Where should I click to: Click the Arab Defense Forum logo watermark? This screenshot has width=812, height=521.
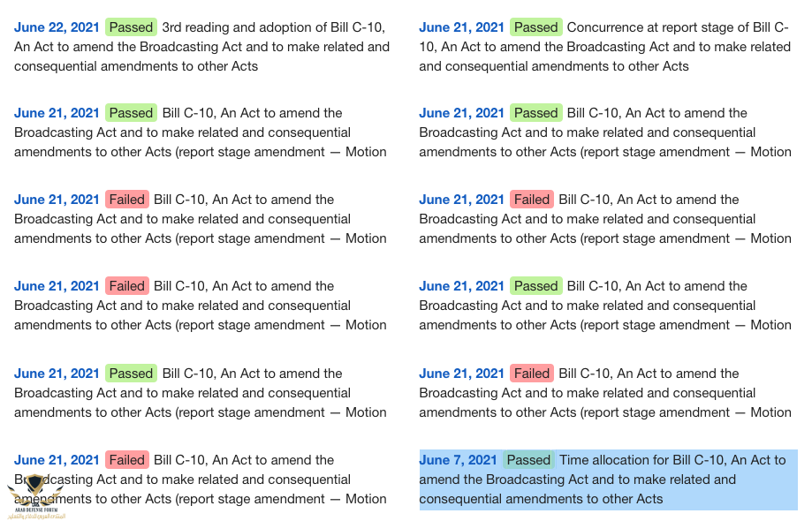pos(35,496)
